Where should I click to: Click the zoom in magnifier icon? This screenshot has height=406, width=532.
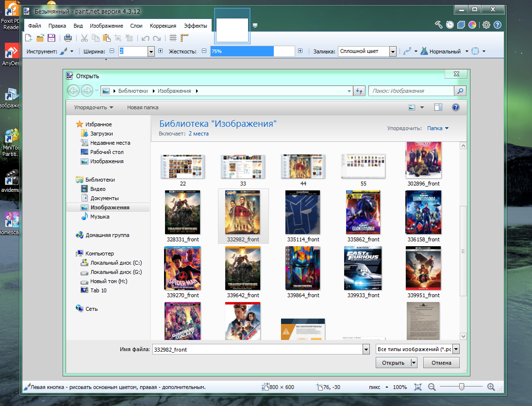pyautogui.click(x=491, y=387)
